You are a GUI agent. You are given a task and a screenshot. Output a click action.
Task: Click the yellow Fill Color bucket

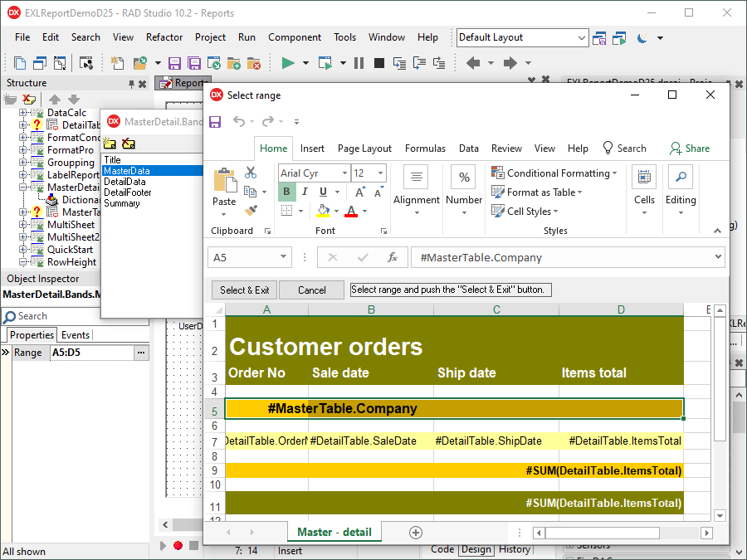[x=323, y=211]
